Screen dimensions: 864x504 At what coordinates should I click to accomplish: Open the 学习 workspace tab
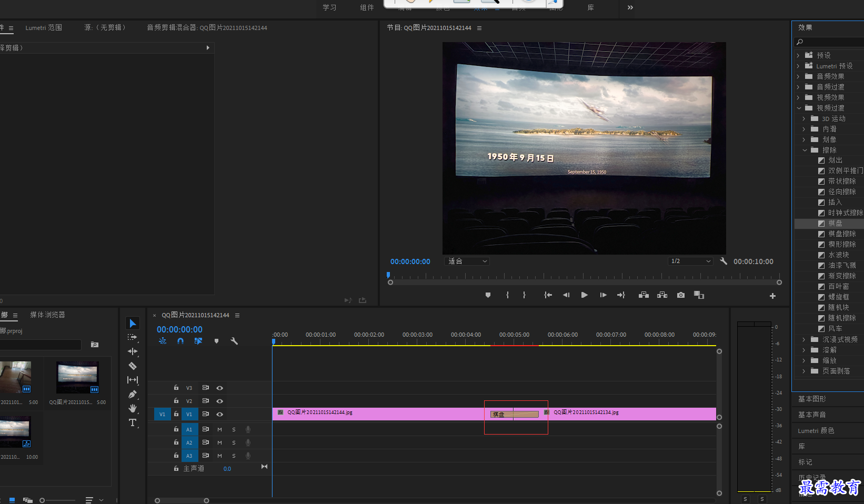pyautogui.click(x=329, y=7)
